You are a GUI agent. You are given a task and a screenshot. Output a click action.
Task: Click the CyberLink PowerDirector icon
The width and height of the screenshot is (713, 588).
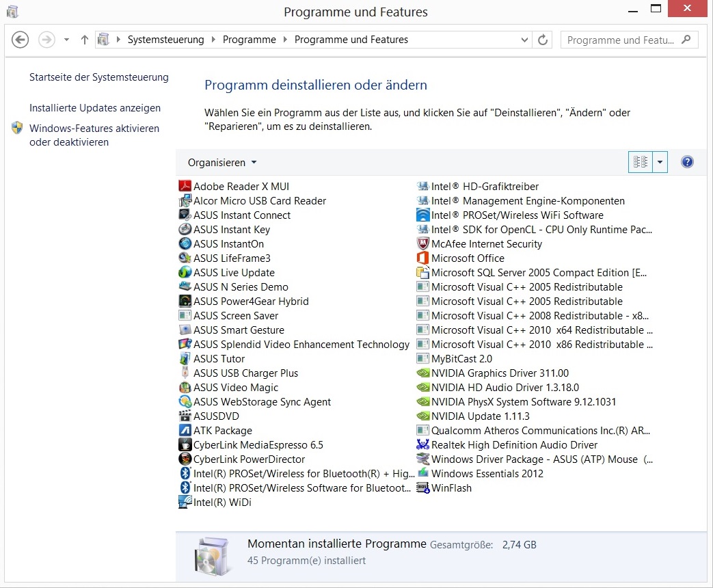(185, 459)
